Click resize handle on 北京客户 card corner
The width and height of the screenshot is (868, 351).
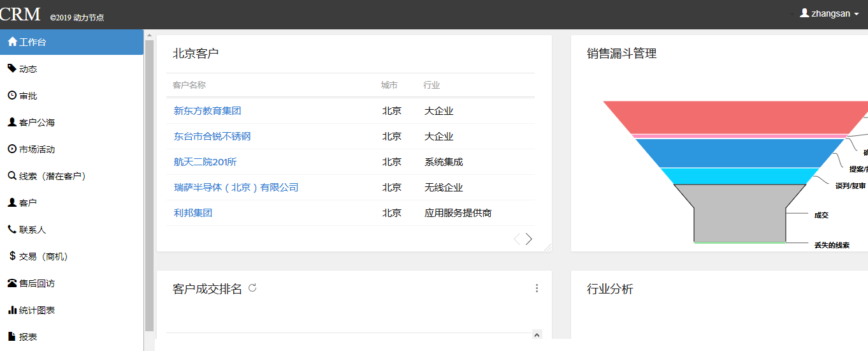(547, 248)
